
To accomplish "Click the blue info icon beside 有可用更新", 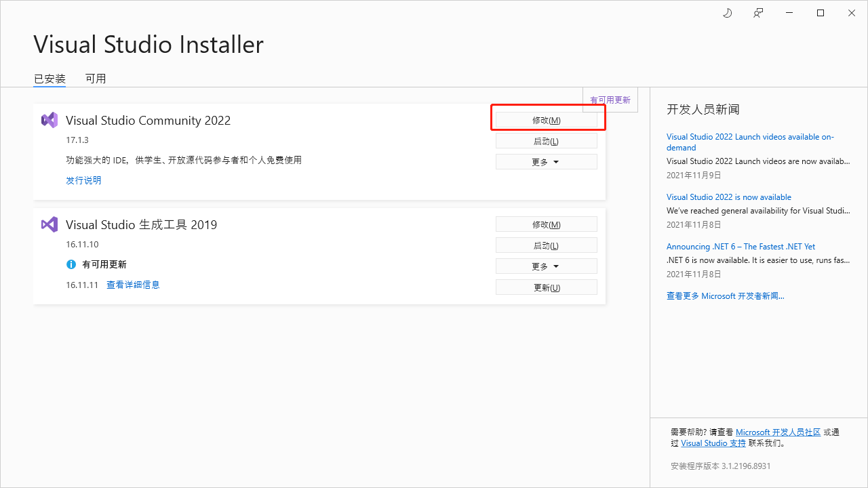I will (71, 264).
